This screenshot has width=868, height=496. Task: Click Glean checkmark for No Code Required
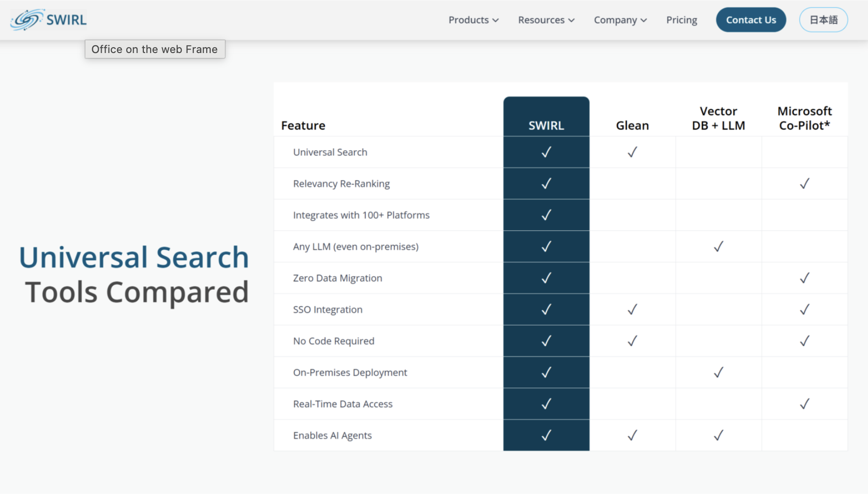(632, 341)
